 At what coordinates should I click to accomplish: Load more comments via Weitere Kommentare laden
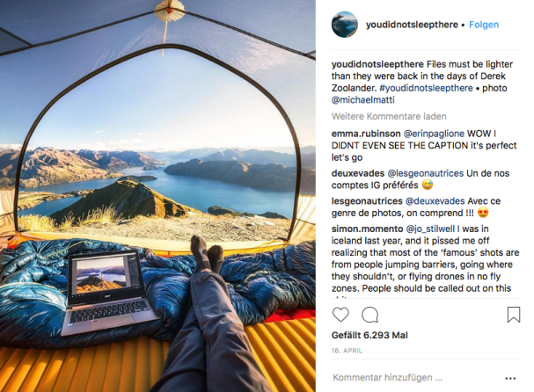[389, 116]
